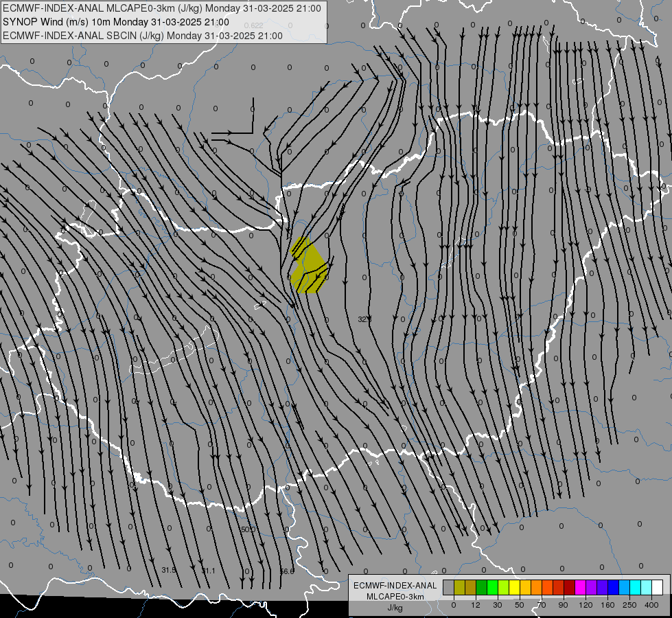Click the legend label 'ECMWF-INDEX-ANAL'
The image size is (672, 618).
(x=395, y=586)
